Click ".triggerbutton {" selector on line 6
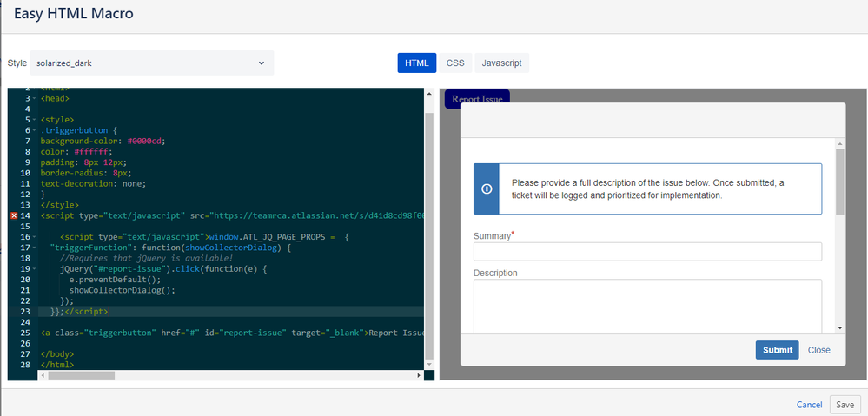The width and height of the screenshot is (868, 416). tap(79, 130)
